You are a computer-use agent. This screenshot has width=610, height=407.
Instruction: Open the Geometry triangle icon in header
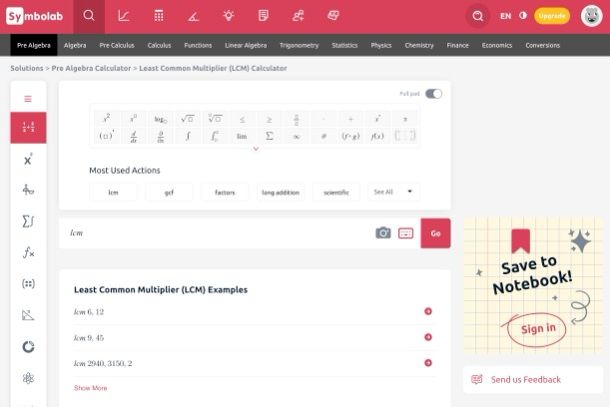tap(193, 16)
